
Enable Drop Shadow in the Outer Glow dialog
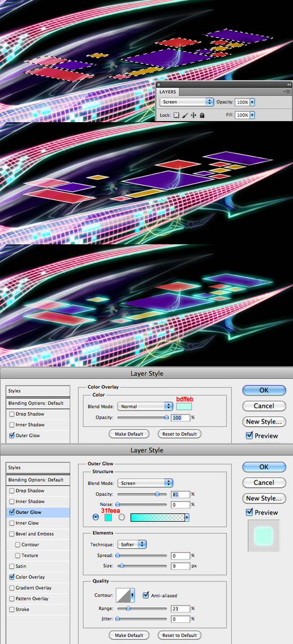click(x=12, y=491)
